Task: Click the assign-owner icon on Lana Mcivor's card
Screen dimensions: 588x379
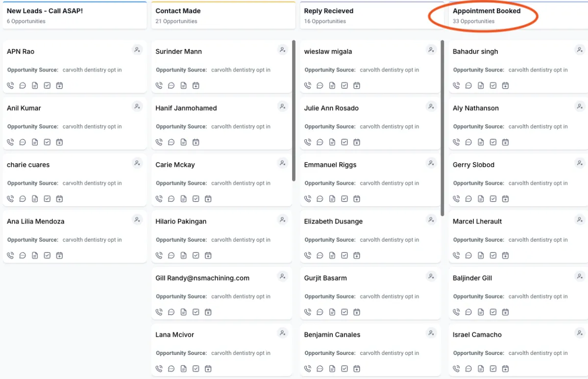Action: (282, 333)
